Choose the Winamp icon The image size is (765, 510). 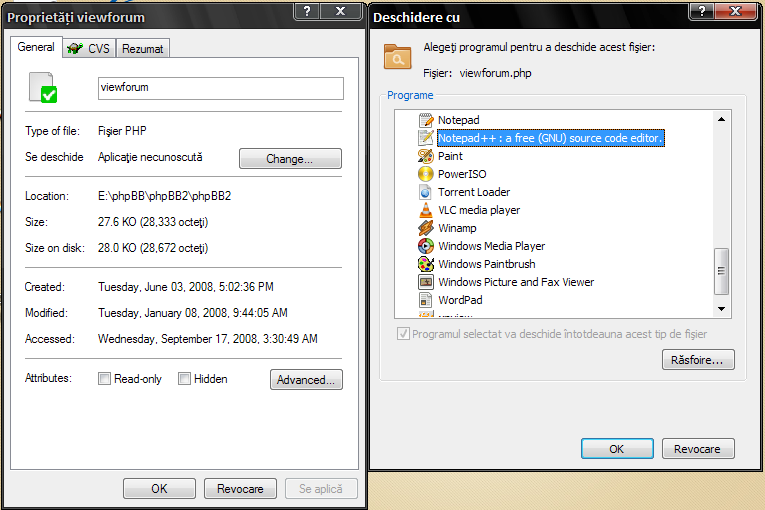[426, 228]
